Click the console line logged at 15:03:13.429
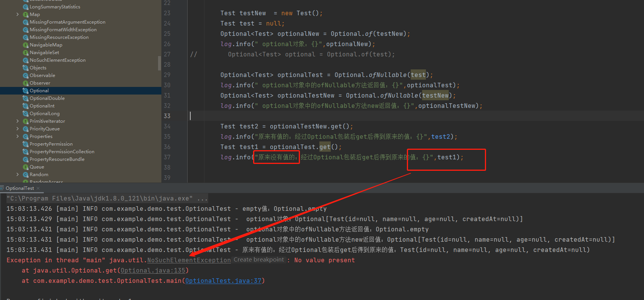Image resolution: width=644 pixels, height=300 pixels. (x=265, y=219)
